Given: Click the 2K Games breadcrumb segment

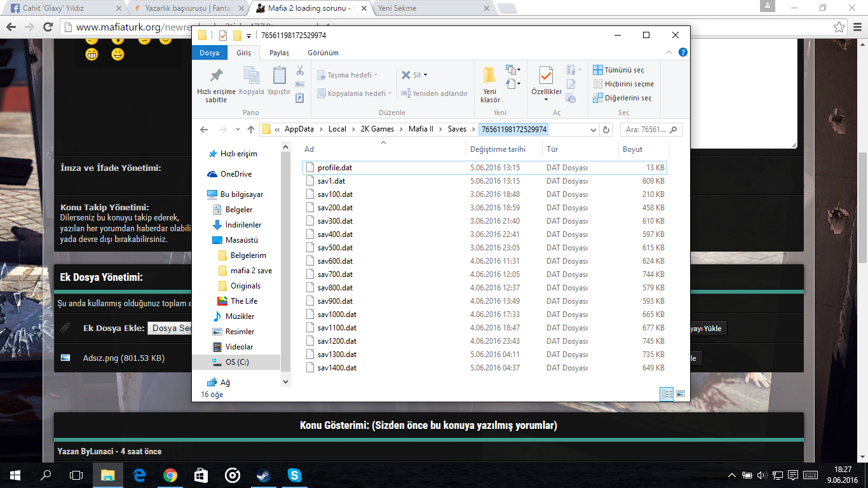Looking at the screenshot, I should 377,129.
